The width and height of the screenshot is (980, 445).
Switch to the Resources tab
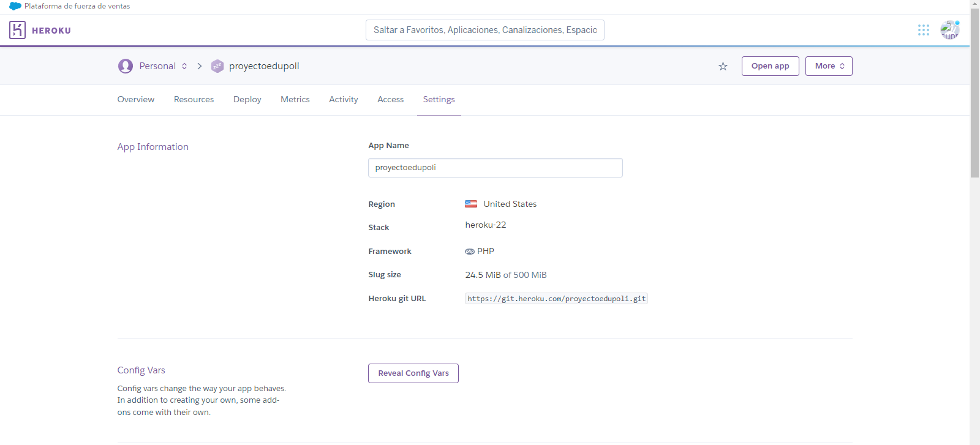click(194, 99)
